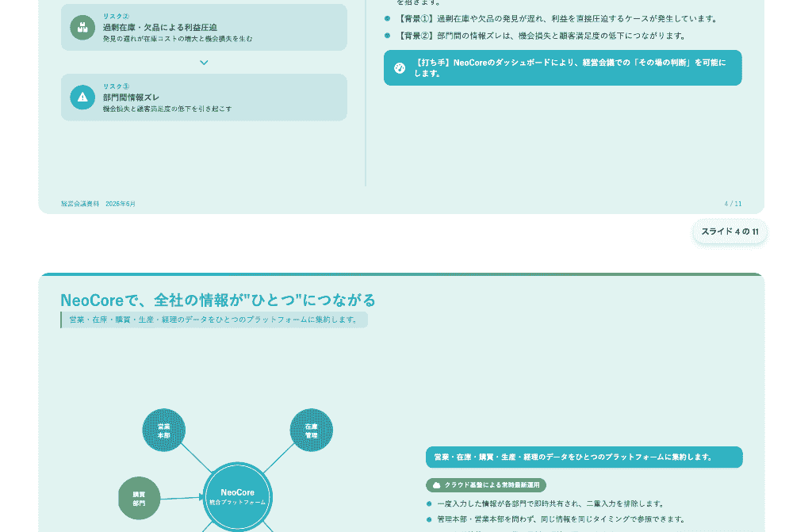Click the text 機会損失と顧客満足度の低下を引き起こす

[167, 109]
